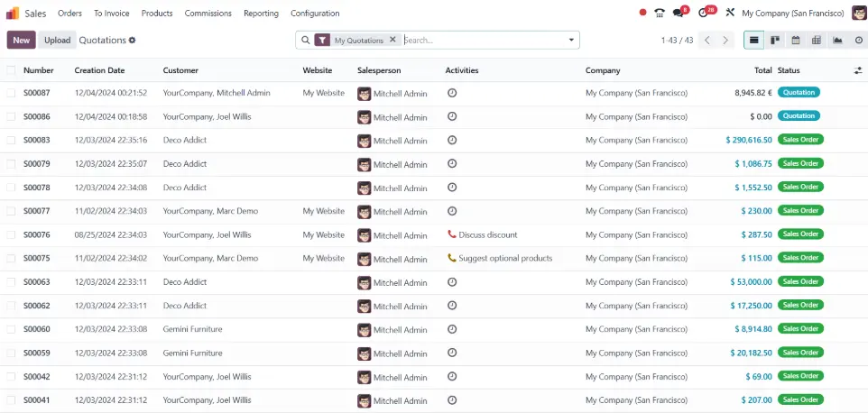This screenshot has height=413, width=868.
Task: Go to next page of records
Action: pyautogui.click(x=725, y=41)
